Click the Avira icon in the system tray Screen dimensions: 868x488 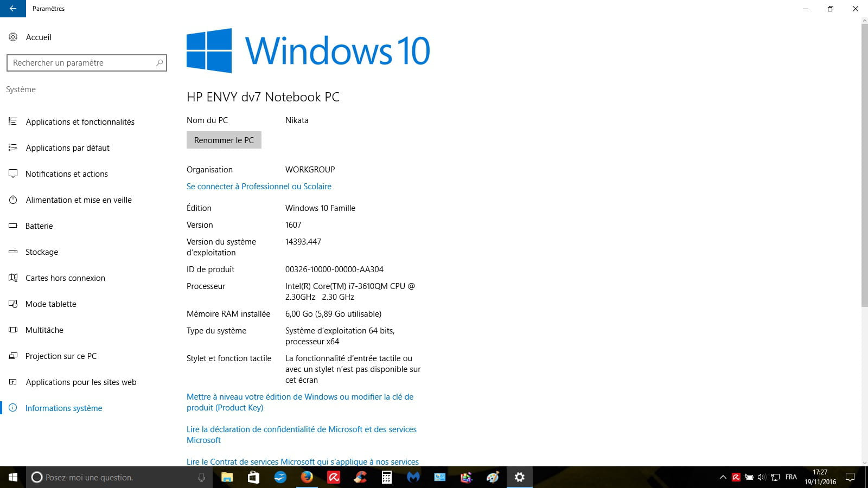736,477
